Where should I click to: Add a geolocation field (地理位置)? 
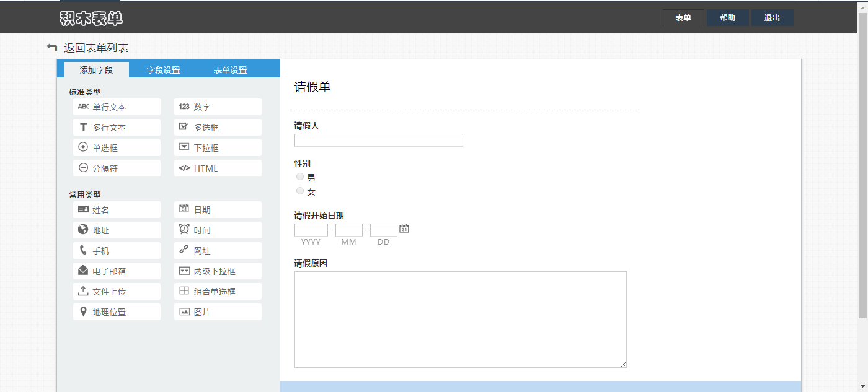tap(117, 311)
